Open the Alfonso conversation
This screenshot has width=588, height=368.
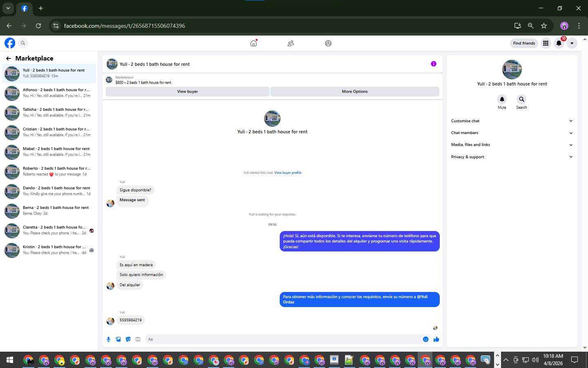coord(49,93)
